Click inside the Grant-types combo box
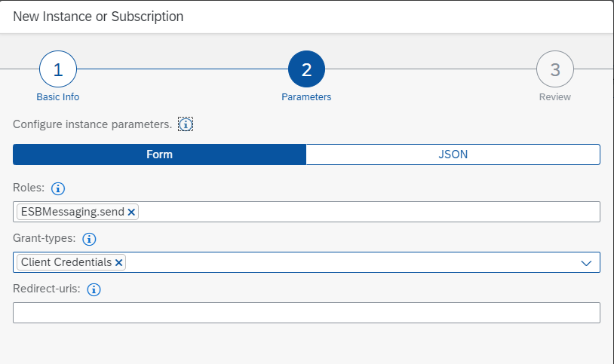Viewport: 614px width, 364px height. tap(339, 262)
